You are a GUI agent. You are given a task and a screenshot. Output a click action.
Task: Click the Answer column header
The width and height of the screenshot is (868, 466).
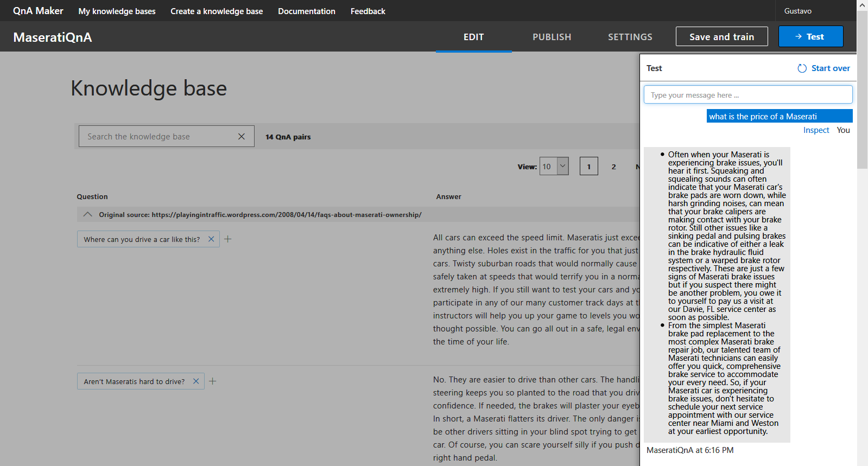coord(449,197)
